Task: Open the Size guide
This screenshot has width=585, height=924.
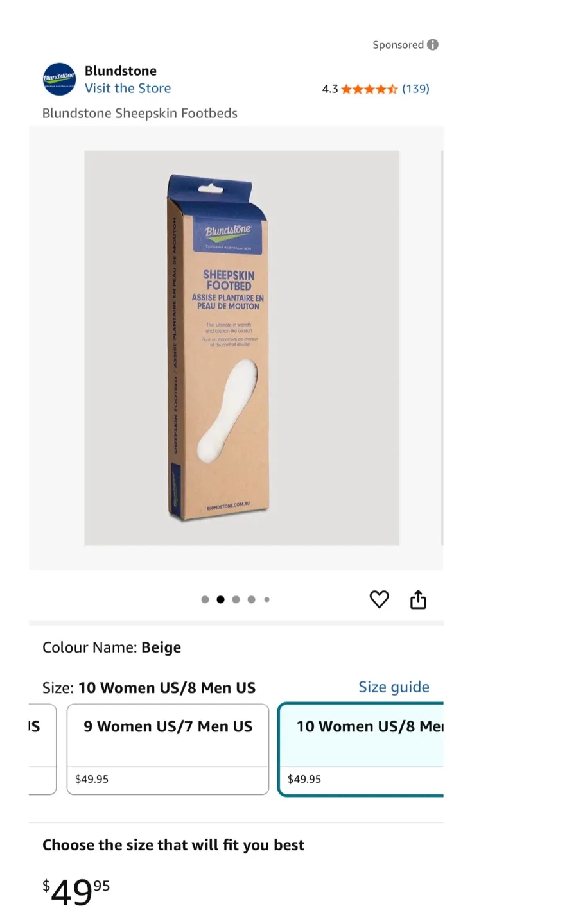Action: click(393, 687)
